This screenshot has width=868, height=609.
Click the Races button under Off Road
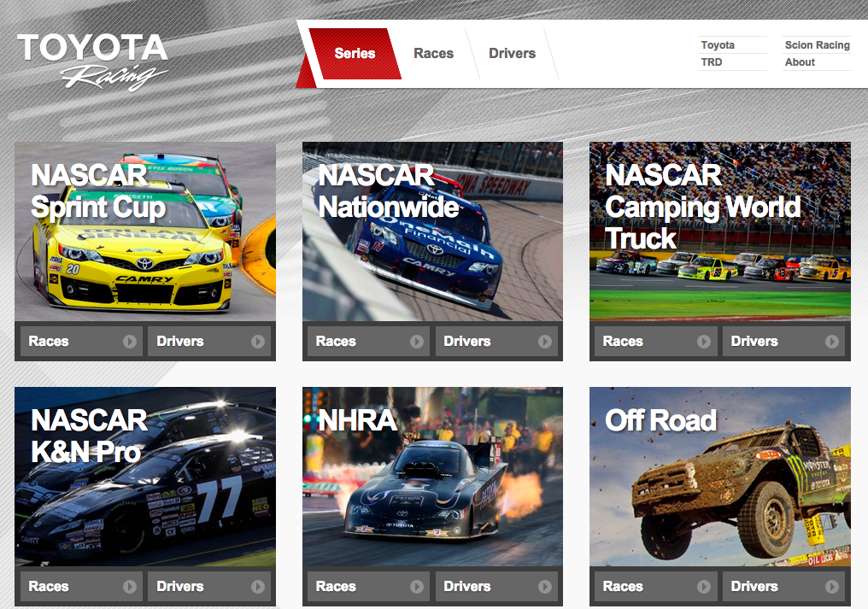(x=655, y=586)
